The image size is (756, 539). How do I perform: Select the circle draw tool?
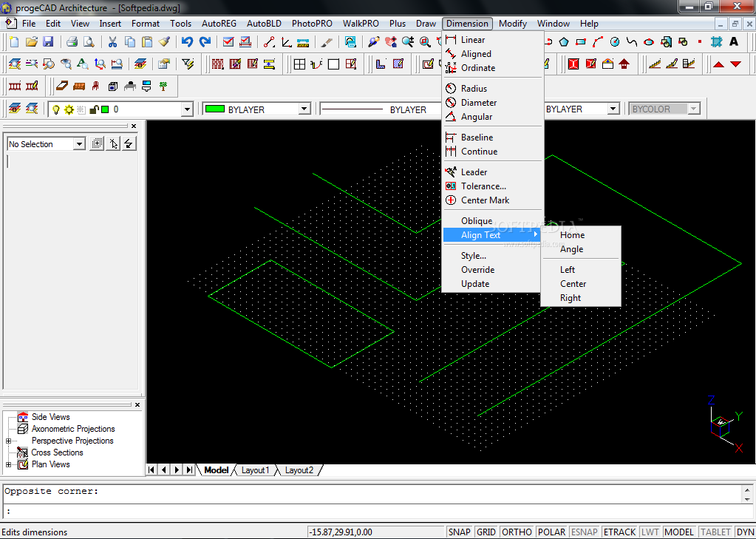(x=615, y=42)
